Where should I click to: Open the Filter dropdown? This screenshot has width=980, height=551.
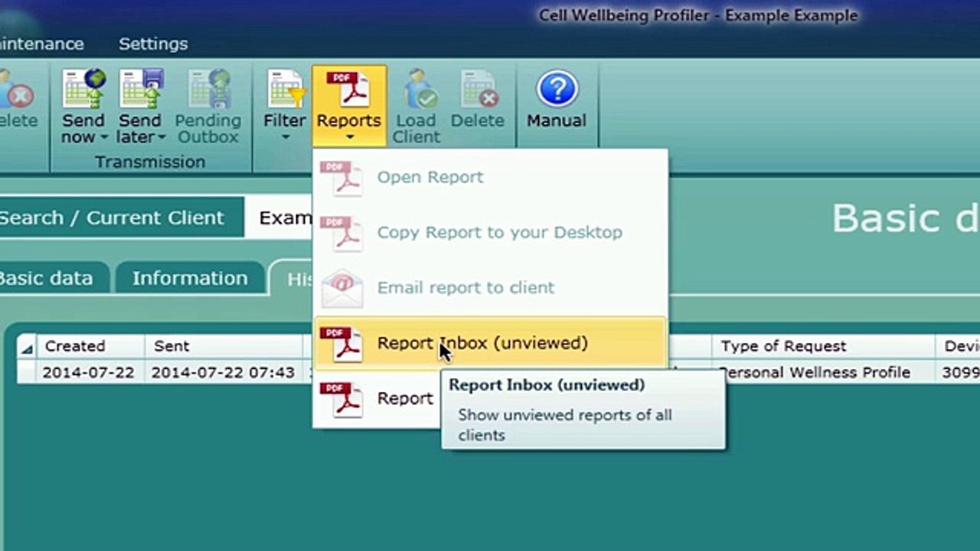(x=284, y=106)
